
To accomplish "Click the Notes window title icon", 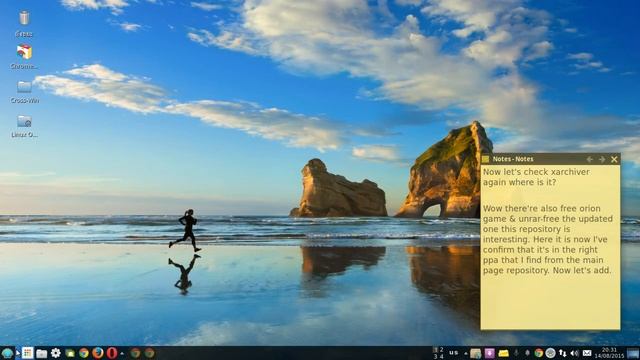I will [x=485, y=159].
